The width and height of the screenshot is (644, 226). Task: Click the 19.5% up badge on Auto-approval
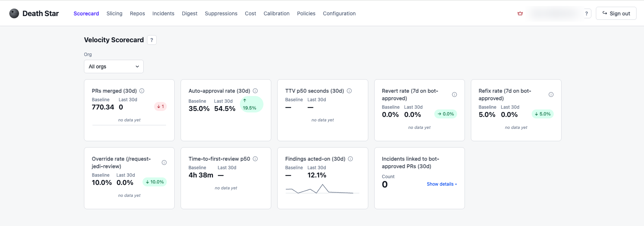[x=251, y=104]
